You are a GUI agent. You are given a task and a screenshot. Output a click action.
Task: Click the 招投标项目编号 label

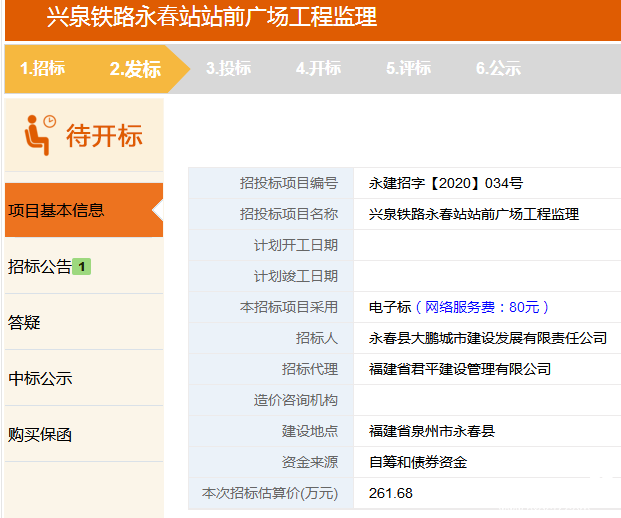click(289, 183)
